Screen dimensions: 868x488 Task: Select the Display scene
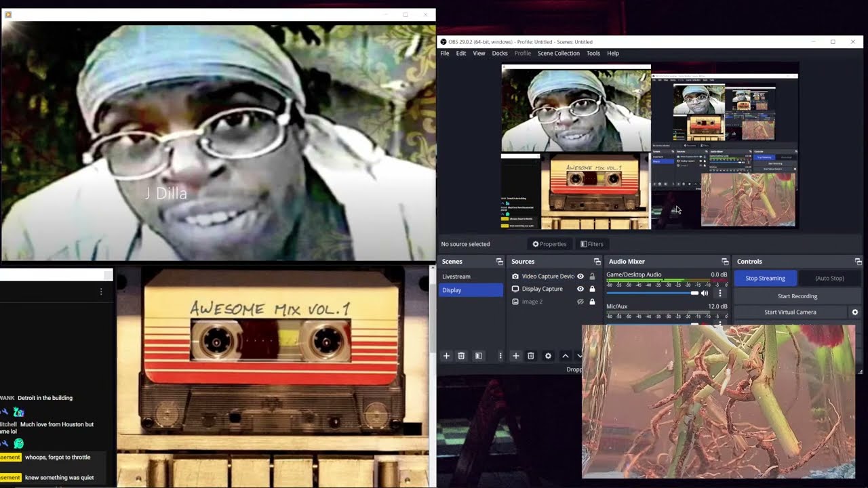(x=471, y=290)
